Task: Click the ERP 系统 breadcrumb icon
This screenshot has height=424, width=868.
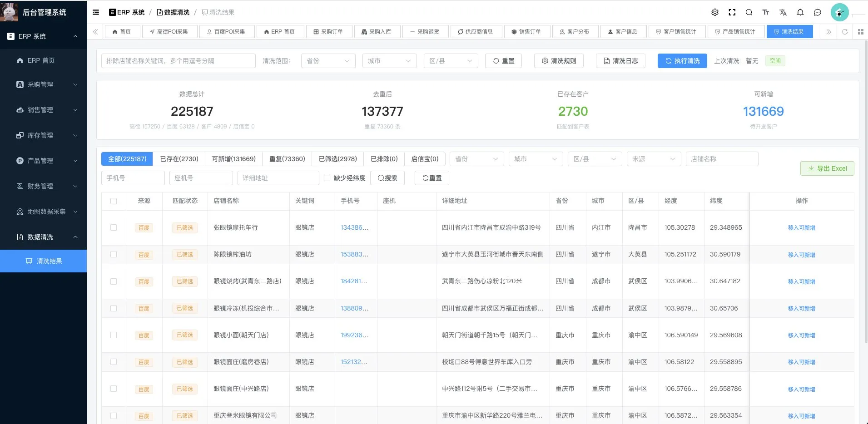Action: click(x=113, y=12)
